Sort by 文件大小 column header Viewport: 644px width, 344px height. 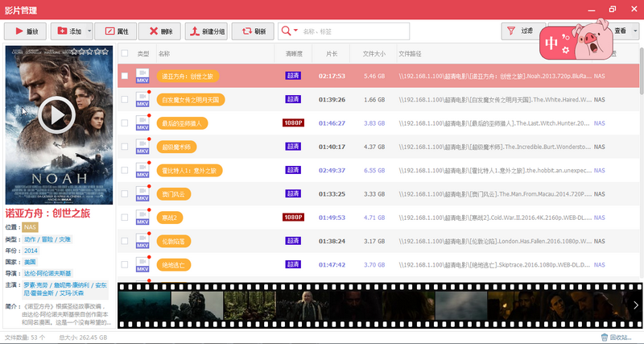(x=374, y=53)
